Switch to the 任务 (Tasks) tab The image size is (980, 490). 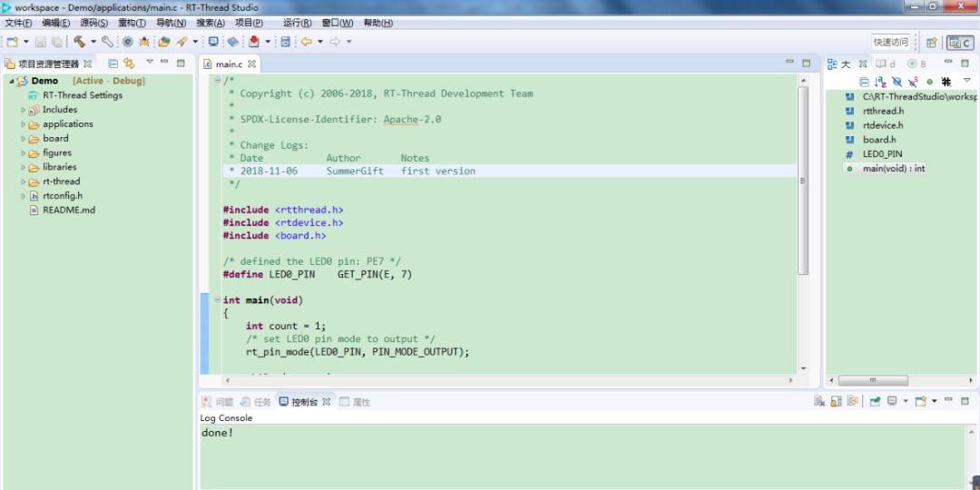click(256, 402)
